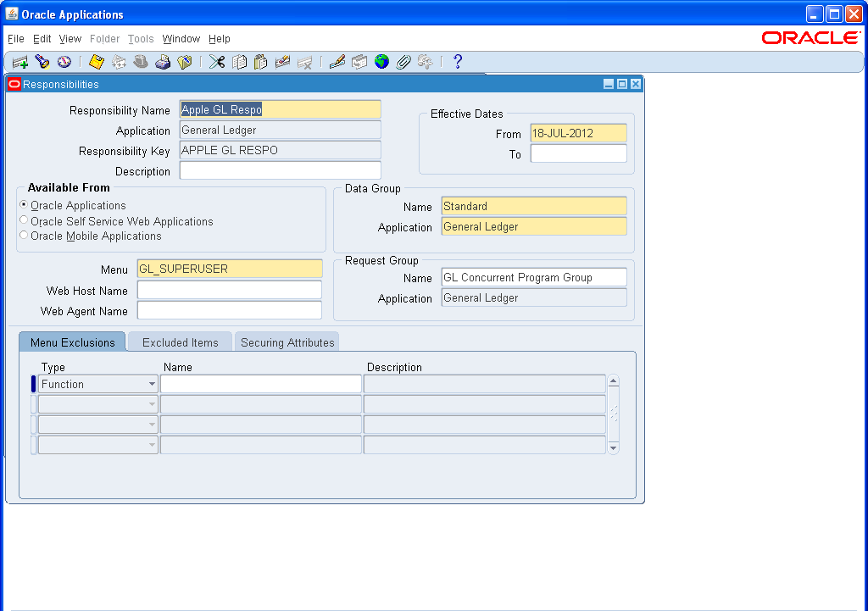Select Oracle Self Service Web Applications option
868x611 pixels.
[x=24, y=220]
